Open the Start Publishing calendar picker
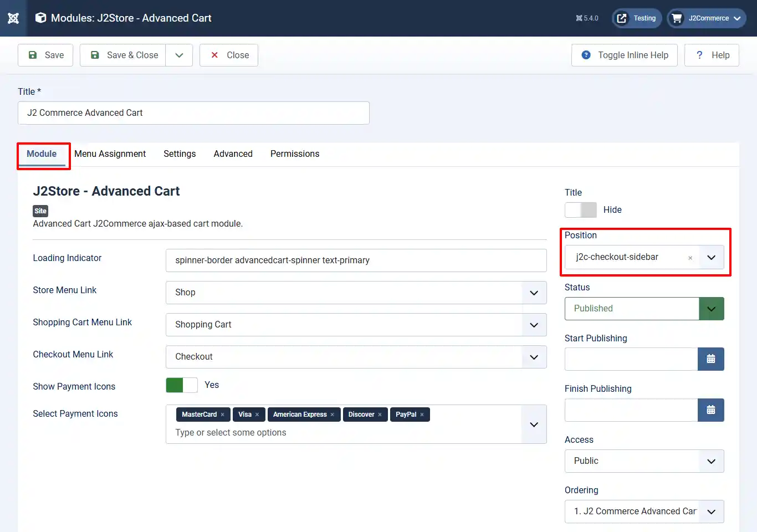The image size is (757, 532). pos(711,359)
